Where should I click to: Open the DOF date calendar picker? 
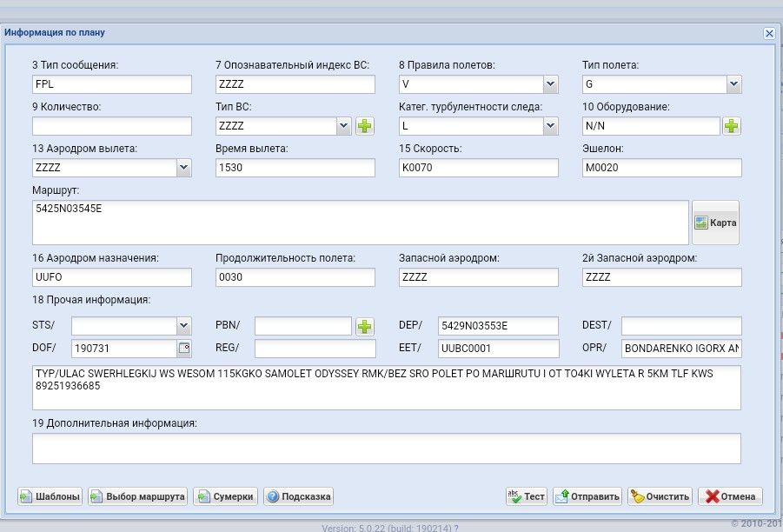(183, 349)
